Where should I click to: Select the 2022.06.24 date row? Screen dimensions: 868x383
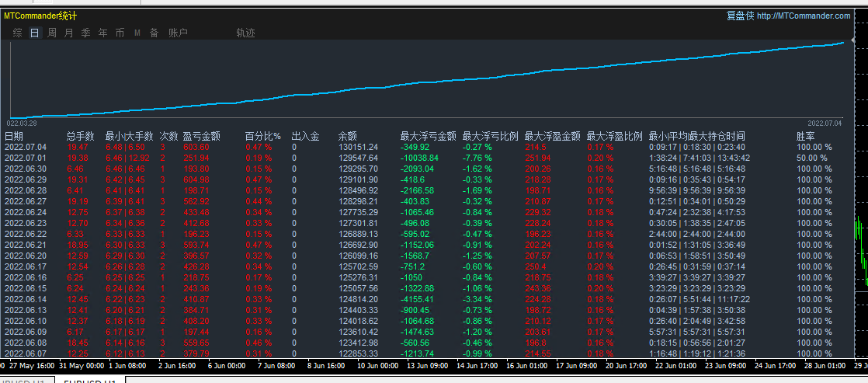click(26, 212)
